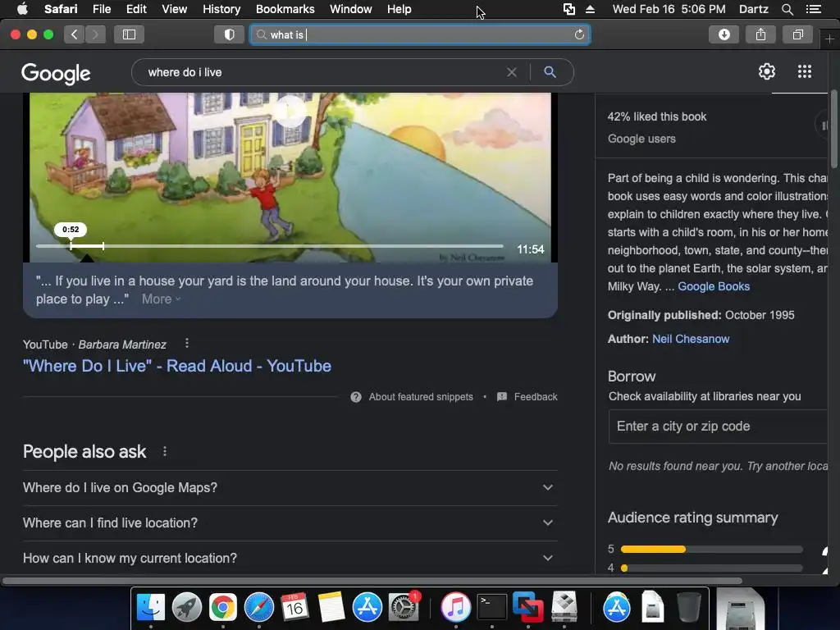
Task: Toggle Safari sidebar button
Action: point(129,34)
